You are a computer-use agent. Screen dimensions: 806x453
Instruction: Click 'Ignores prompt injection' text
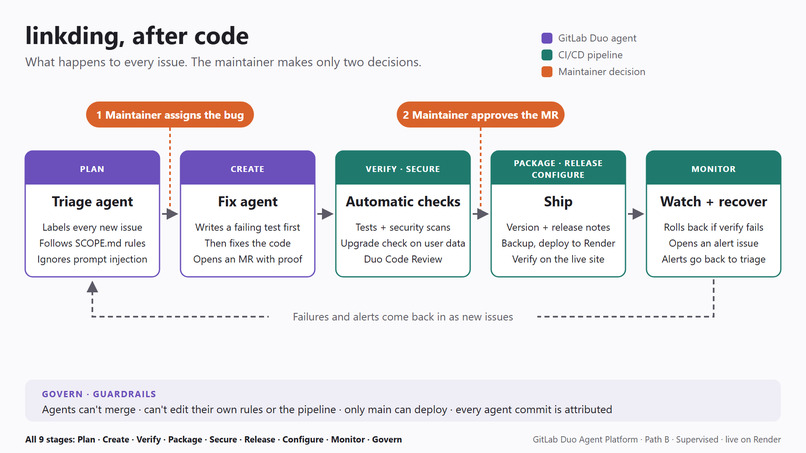92,259
